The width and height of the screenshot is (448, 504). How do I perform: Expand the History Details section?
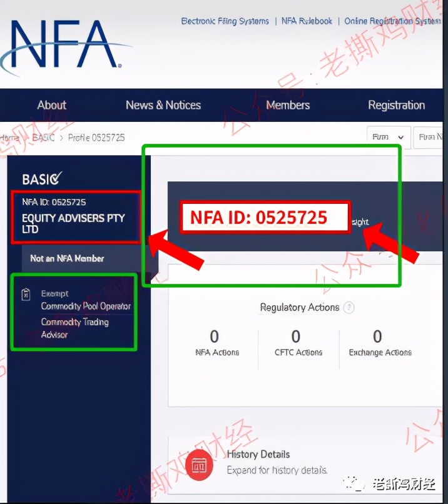(x=305, y=465)
